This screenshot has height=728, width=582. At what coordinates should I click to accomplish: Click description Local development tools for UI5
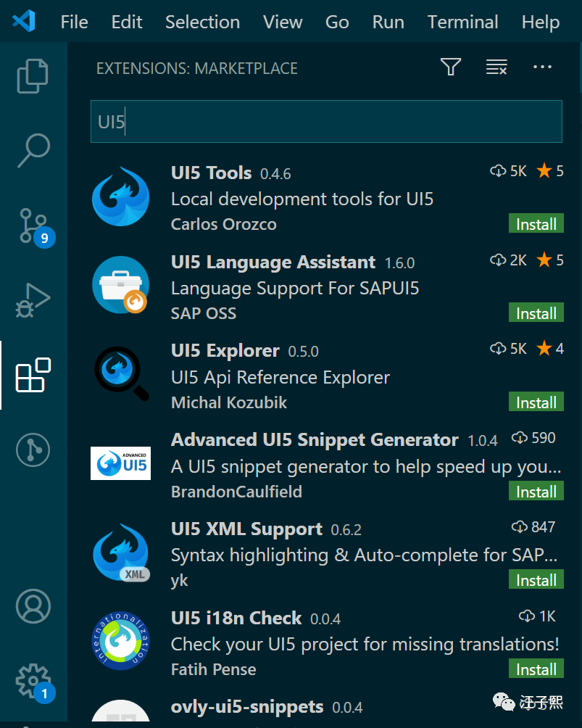(x=302, y=199)
